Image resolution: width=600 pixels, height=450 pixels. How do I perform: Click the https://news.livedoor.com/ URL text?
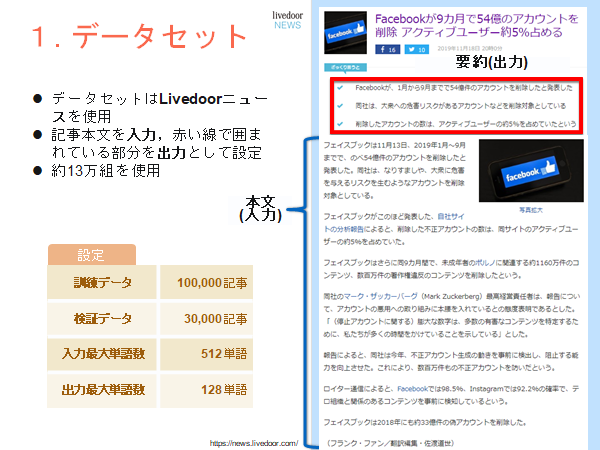coord(254,443)
